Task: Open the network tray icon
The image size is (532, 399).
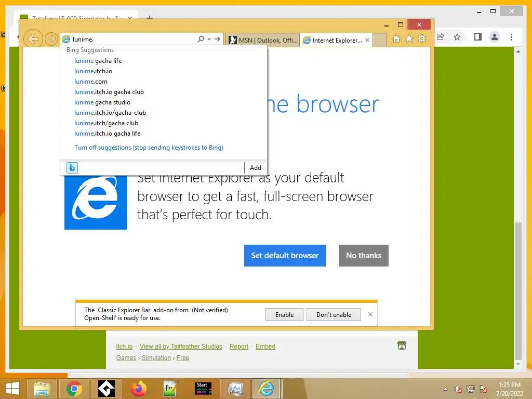Action: pos(471,389)
